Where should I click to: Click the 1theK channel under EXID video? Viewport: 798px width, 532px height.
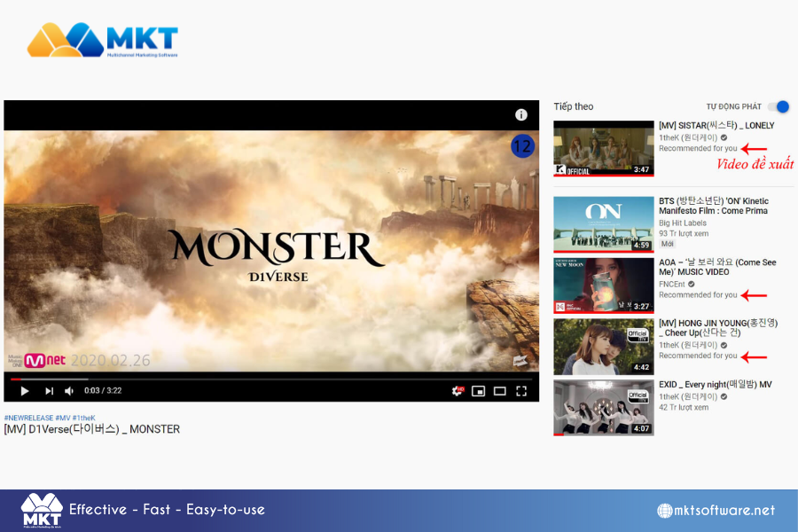(688, 396)
